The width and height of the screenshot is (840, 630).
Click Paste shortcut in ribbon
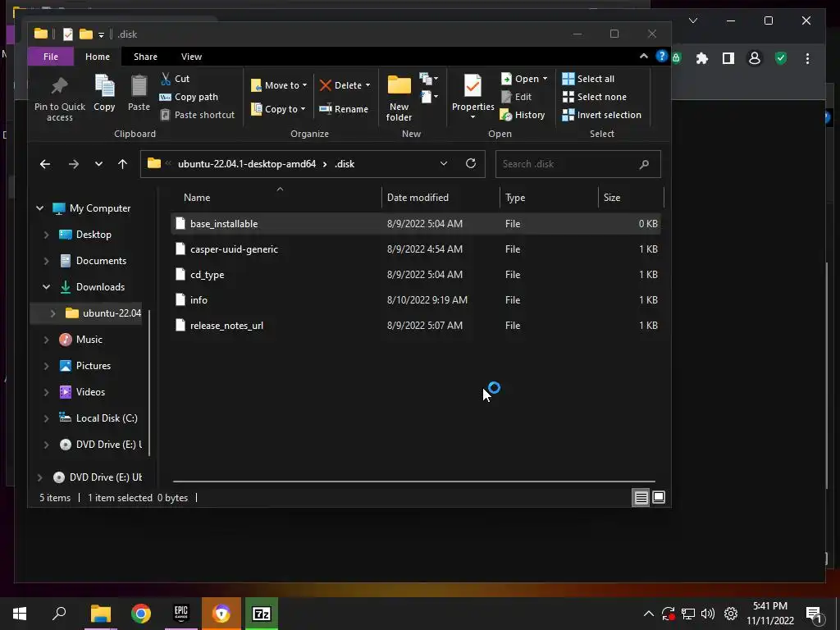coord(197,115)
